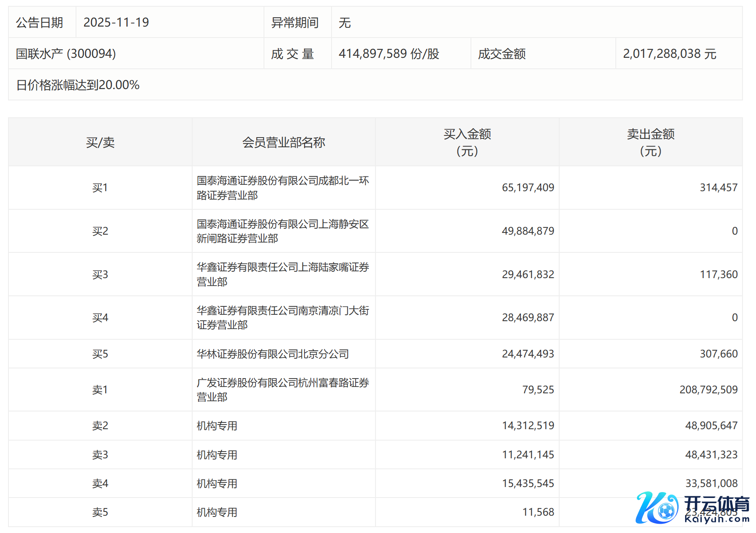
Task: Click the Kaiyun soccer ball logo icon
Action: click(657, 508)
